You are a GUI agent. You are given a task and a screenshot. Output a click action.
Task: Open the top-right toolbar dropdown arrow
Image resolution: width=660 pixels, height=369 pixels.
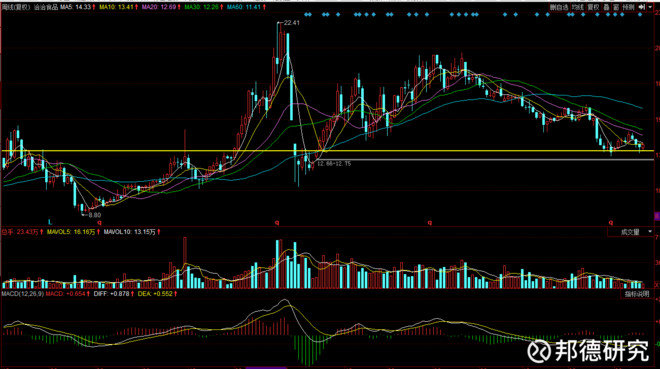click(650, 7)
